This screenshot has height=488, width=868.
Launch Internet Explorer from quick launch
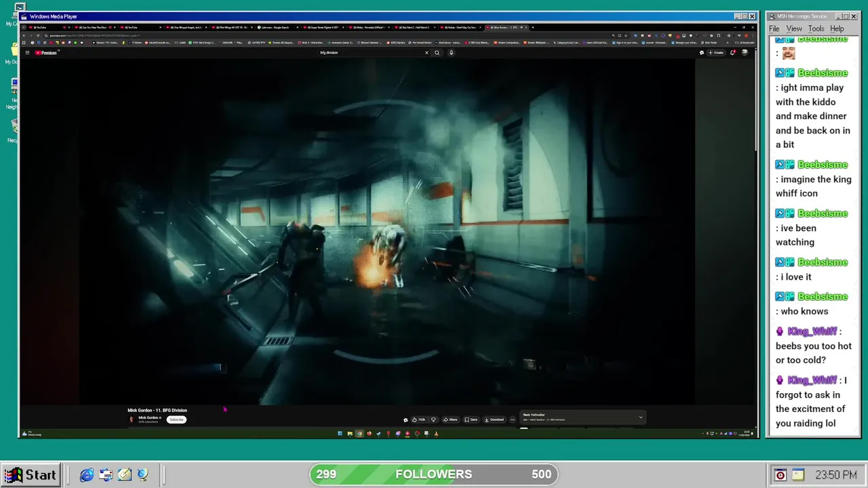click(87, 475)
